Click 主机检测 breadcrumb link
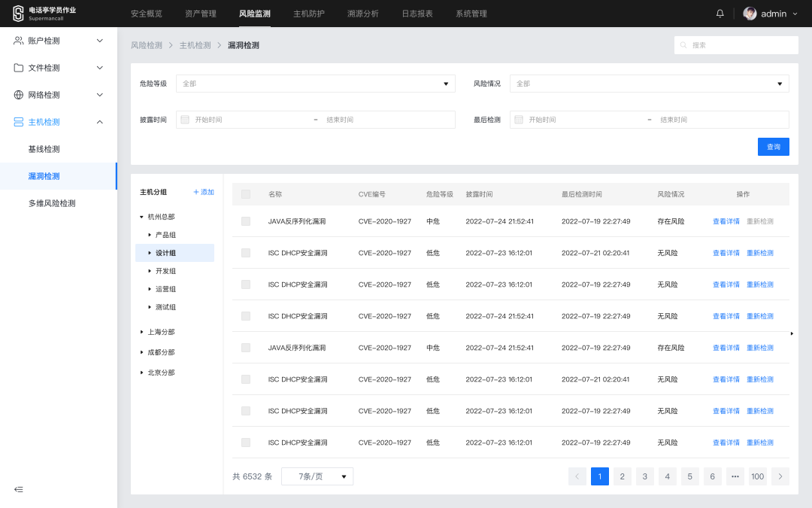Screen dimensions: 812x508 tap(195, 45)
